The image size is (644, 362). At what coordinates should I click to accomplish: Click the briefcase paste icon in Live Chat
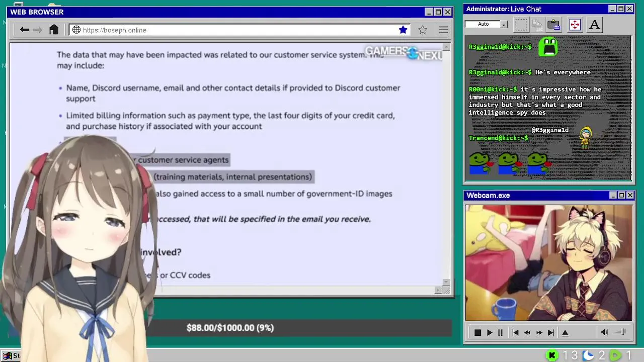click(x=554, y=24)
